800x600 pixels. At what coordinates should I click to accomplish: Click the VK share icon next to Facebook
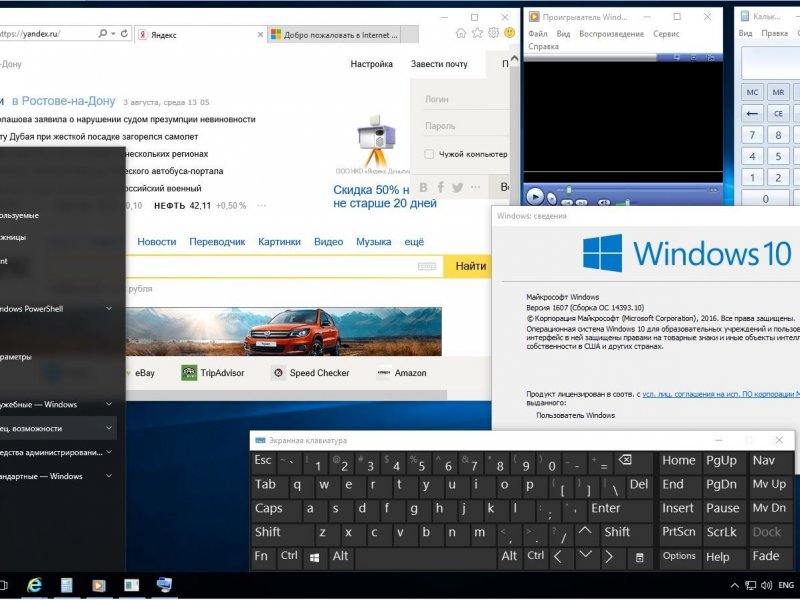point(423,187)
